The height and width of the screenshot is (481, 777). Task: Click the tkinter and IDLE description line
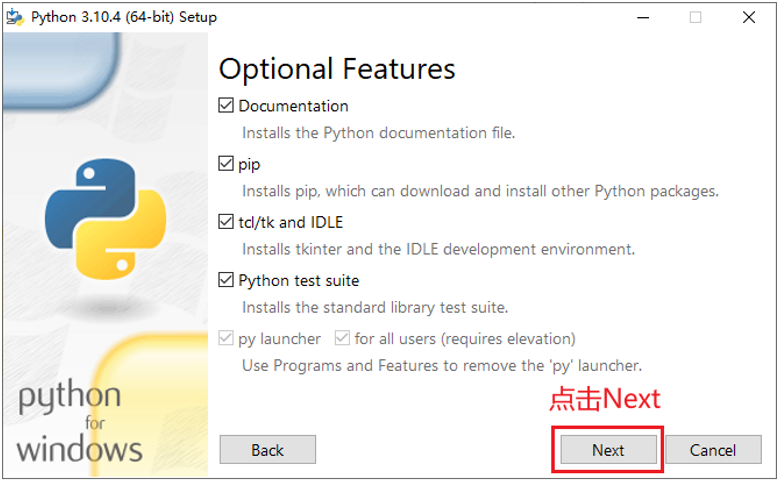click(438, 249)
